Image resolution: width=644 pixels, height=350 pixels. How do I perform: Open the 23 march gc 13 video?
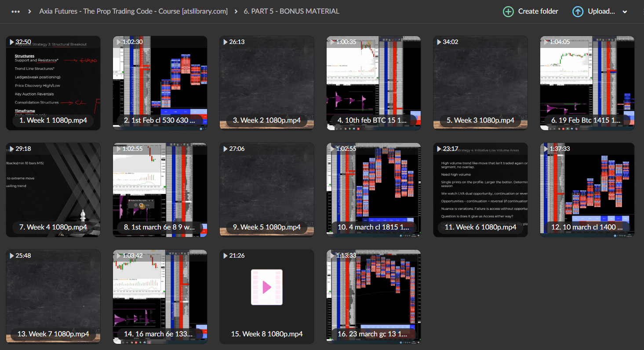point(374,296)
